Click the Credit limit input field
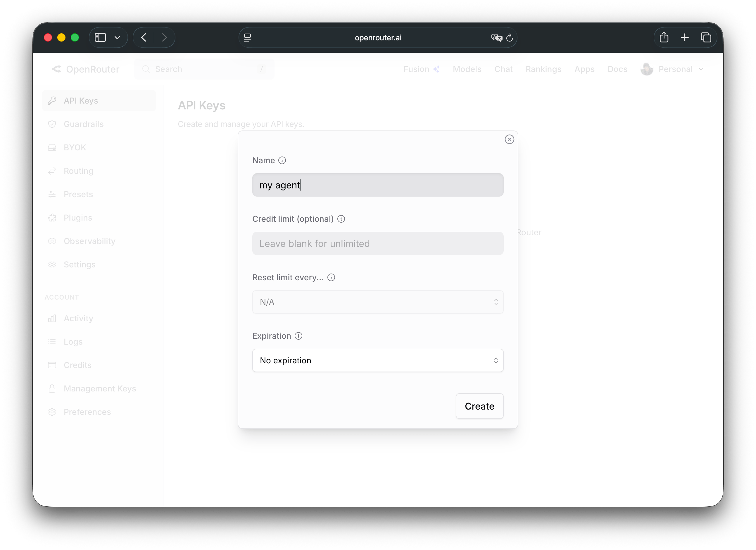Viewport: 756px width, 550px height. 377,243
